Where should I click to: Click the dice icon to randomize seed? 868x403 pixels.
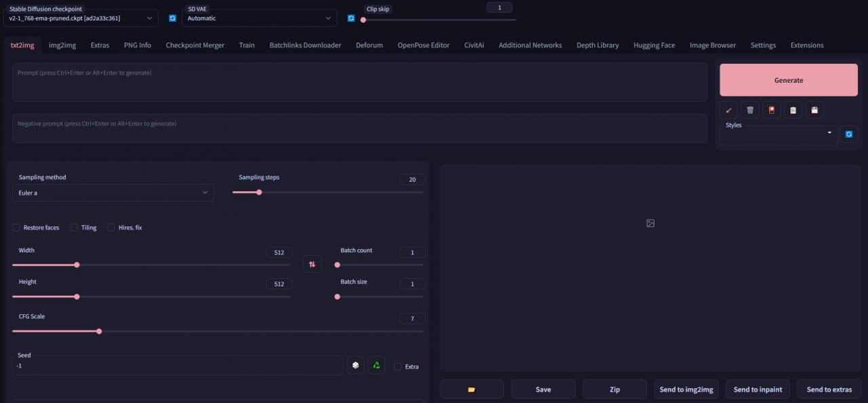click(355, 365)
